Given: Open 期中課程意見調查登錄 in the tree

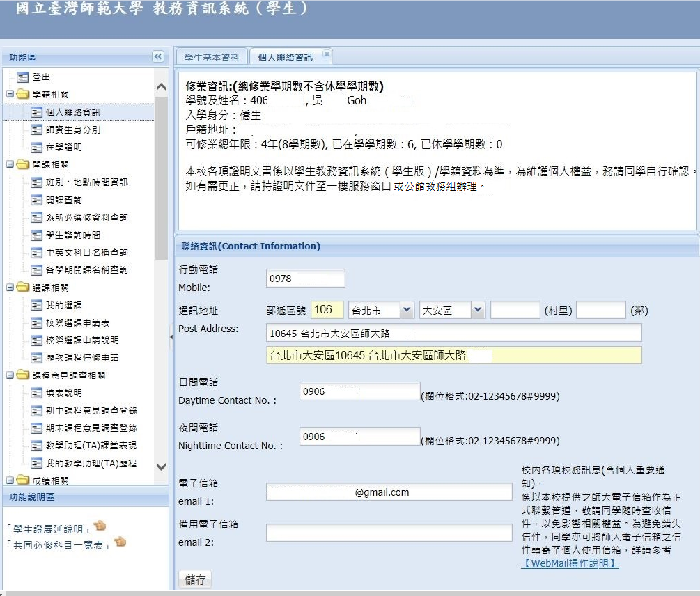Looking at the screenshot, I should 91,410.
